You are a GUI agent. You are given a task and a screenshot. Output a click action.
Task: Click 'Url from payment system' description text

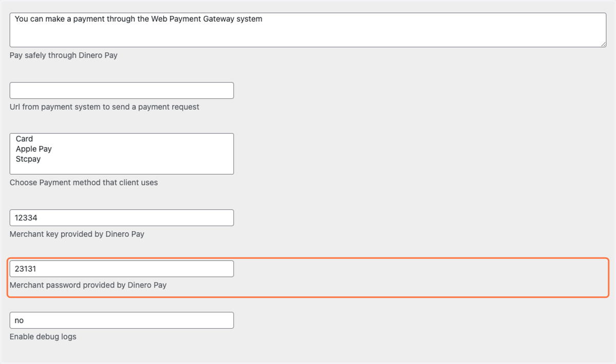105,107
